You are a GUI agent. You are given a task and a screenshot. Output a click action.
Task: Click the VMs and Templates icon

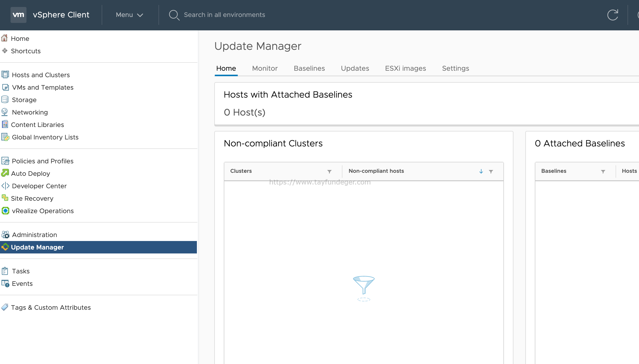point(5,87)
